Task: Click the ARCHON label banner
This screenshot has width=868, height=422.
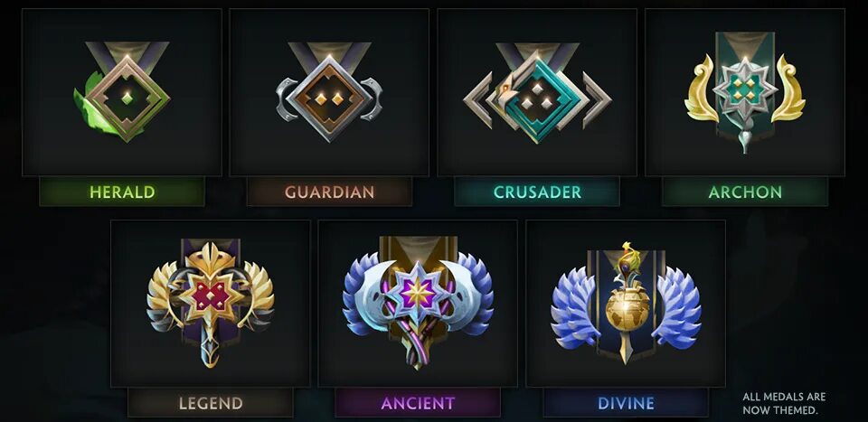Action: (745, 192)
